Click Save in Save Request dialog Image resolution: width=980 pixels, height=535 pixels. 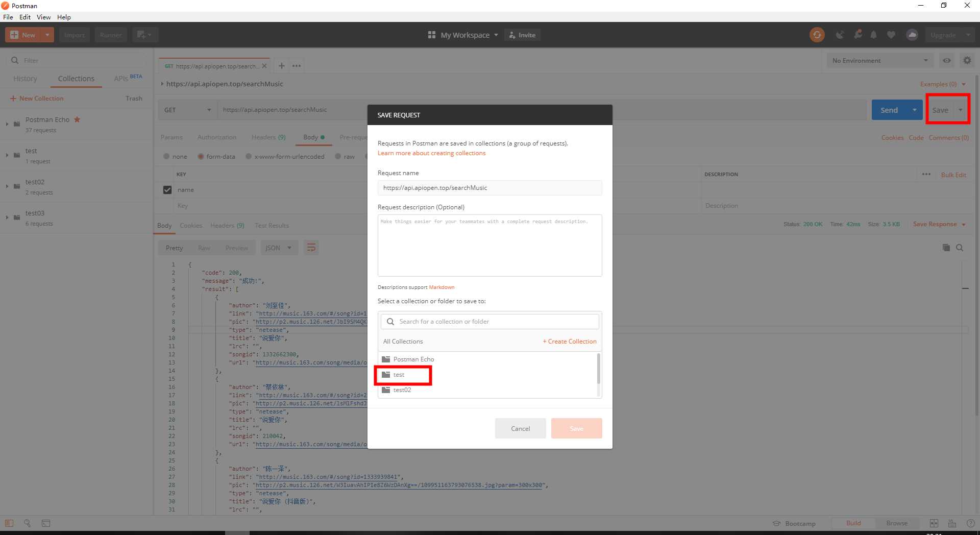pyautogui.click(x=577, y=428)
